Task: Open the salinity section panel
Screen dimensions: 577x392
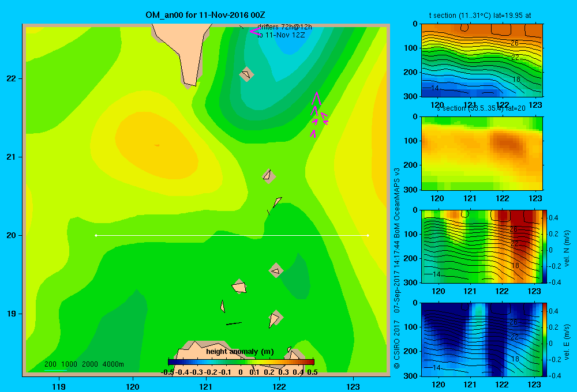Action: [x=482, y=153]
